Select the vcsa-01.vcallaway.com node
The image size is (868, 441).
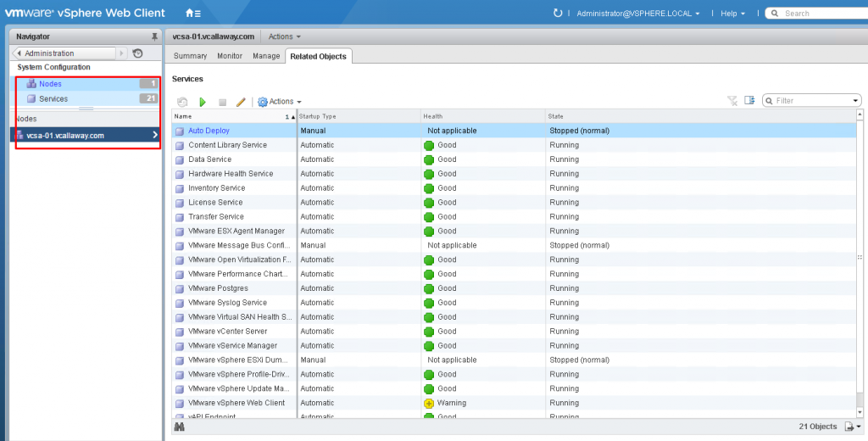pos(86,135)
